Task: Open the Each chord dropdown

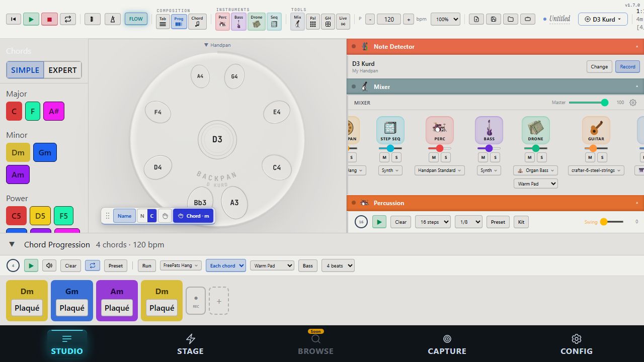Action: tap(225, 265)
